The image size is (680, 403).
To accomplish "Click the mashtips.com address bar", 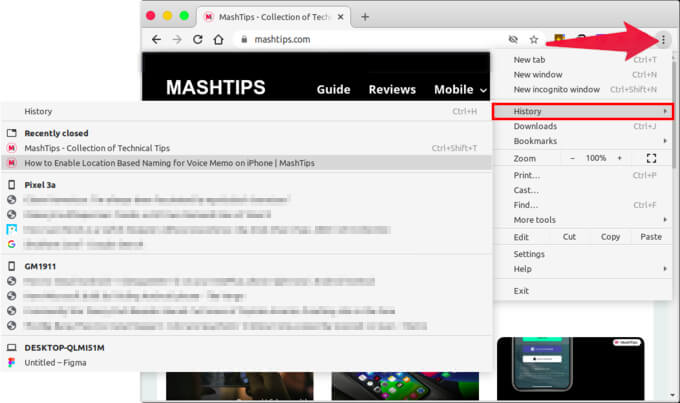I will point(369,39).
